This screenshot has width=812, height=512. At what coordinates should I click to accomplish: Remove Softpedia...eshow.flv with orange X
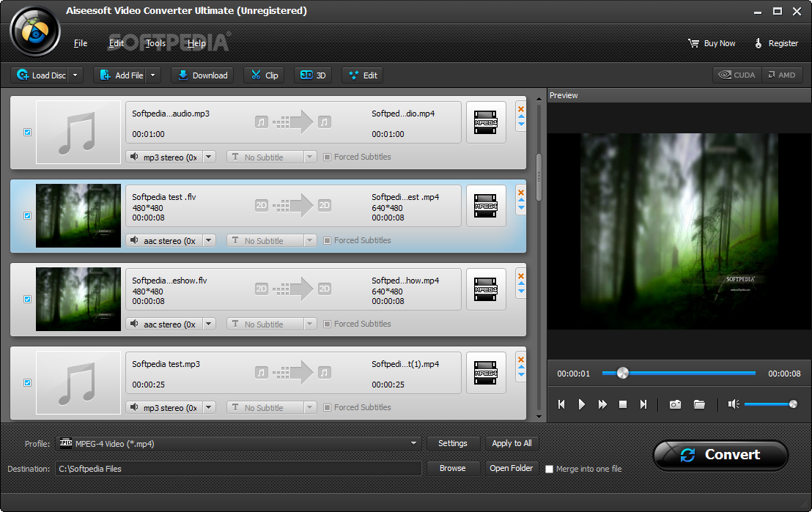[x=522, y=276]
